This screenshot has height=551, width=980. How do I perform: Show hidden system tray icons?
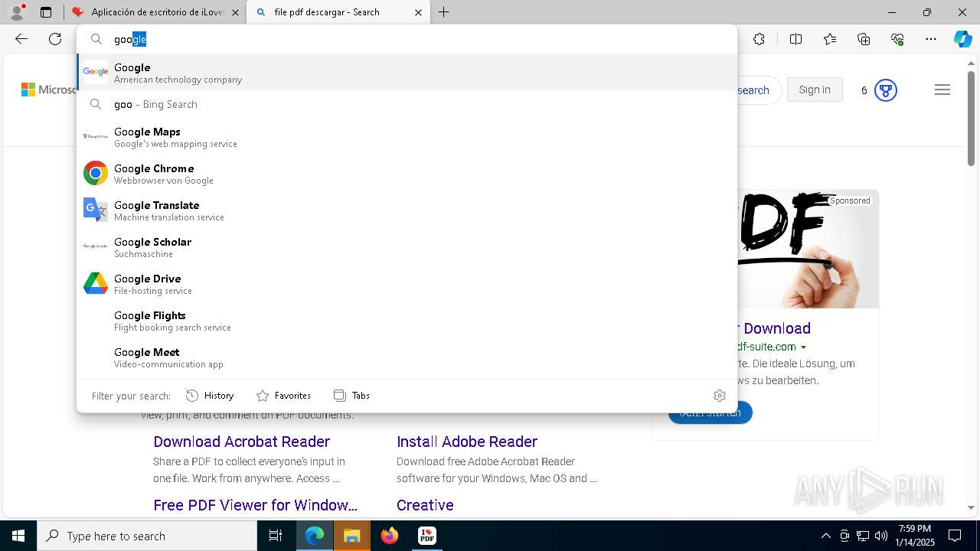825,536
